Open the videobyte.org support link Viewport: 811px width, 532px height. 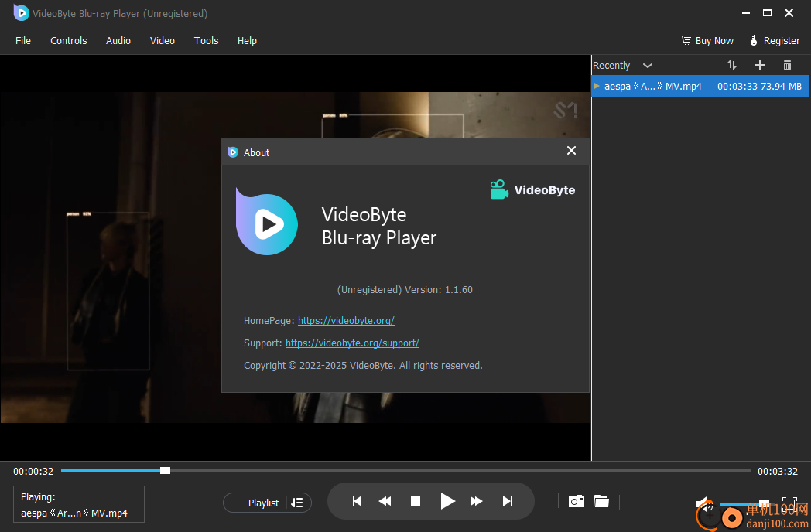[352, 343]
